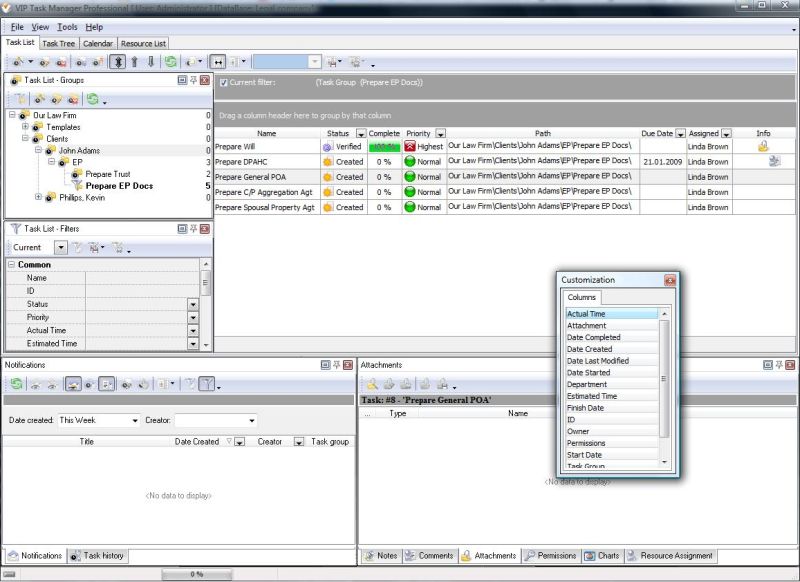Open the Resource Assignment tab

coord(671,556)
